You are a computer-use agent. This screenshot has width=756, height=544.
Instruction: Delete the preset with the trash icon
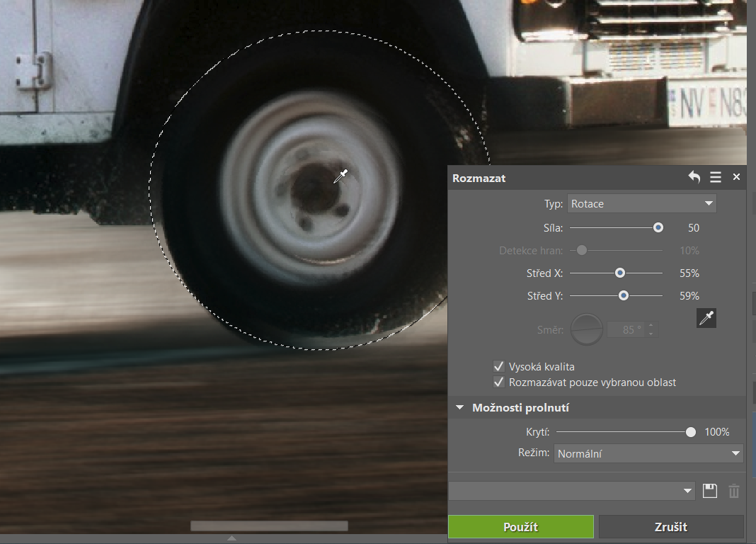(734, 491)
